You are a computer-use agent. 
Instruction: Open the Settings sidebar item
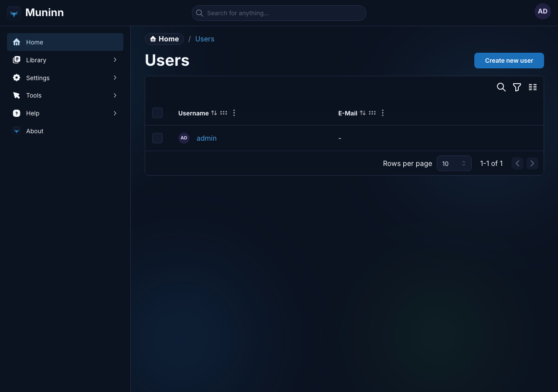65,78
